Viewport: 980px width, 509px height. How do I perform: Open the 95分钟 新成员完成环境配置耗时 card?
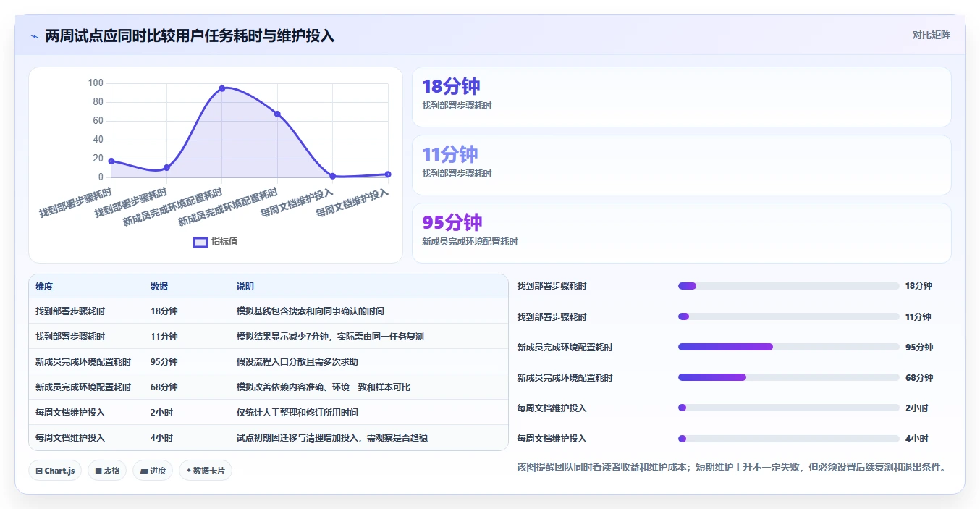coord(681,233)
